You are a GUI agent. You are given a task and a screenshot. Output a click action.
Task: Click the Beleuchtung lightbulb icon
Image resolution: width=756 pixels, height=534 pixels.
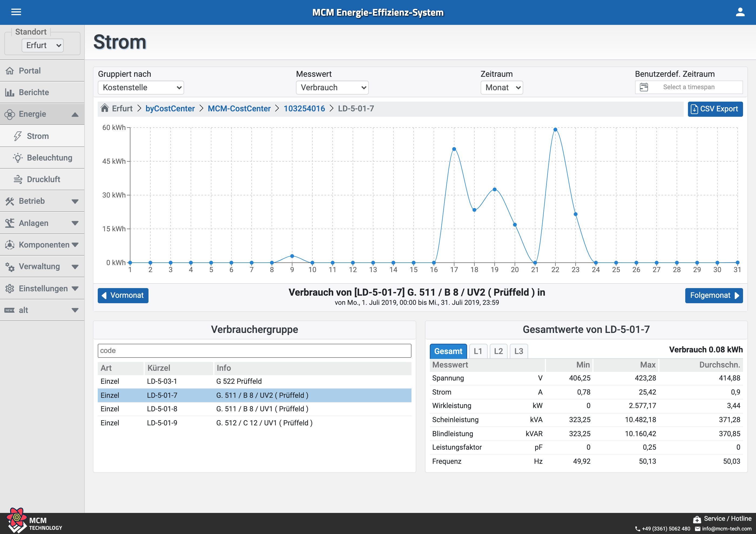18,158
